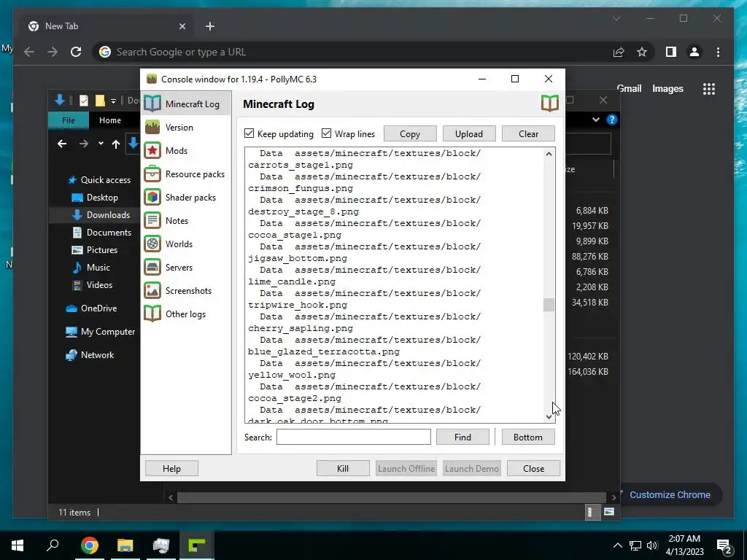
Task: Upload the Minecraft log
Action: [469, 134]
